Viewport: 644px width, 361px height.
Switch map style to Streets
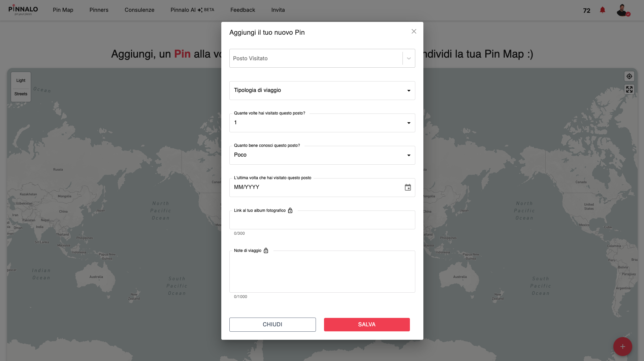21,94
